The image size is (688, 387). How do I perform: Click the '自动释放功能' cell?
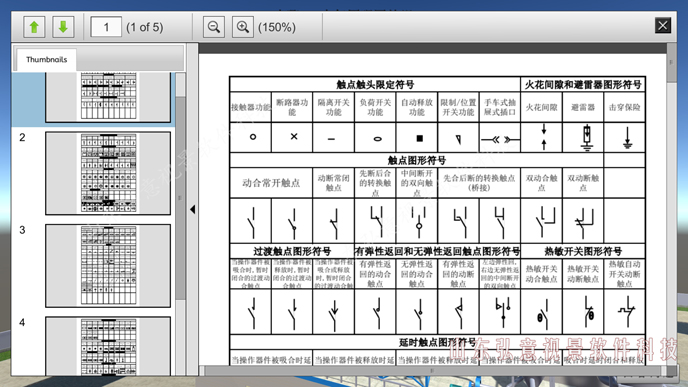(x=417, y=107)
